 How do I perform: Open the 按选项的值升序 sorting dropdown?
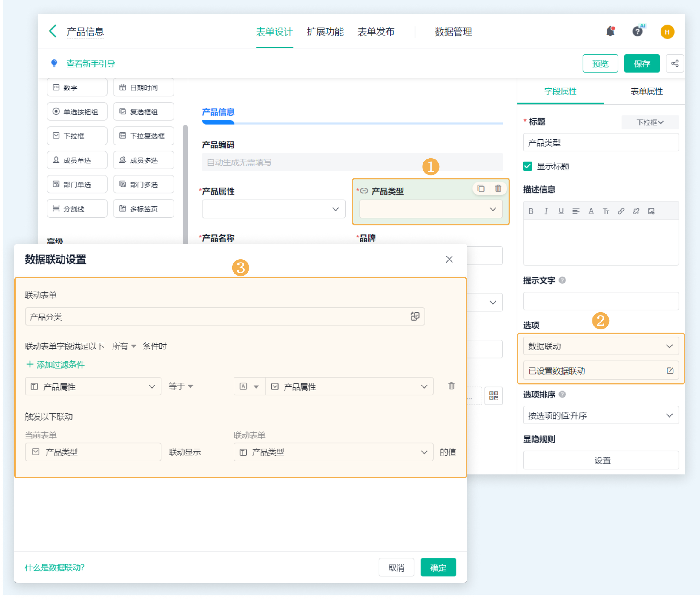(600, 415)
